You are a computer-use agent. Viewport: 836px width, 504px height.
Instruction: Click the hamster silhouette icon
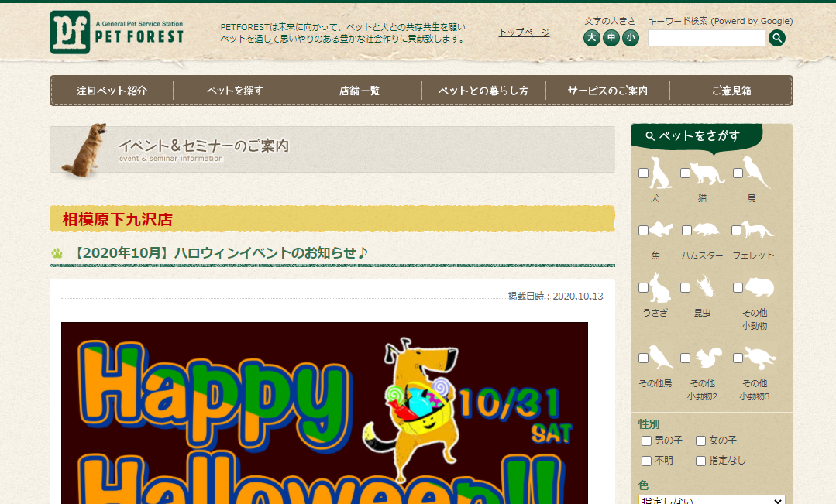(707, 230)
